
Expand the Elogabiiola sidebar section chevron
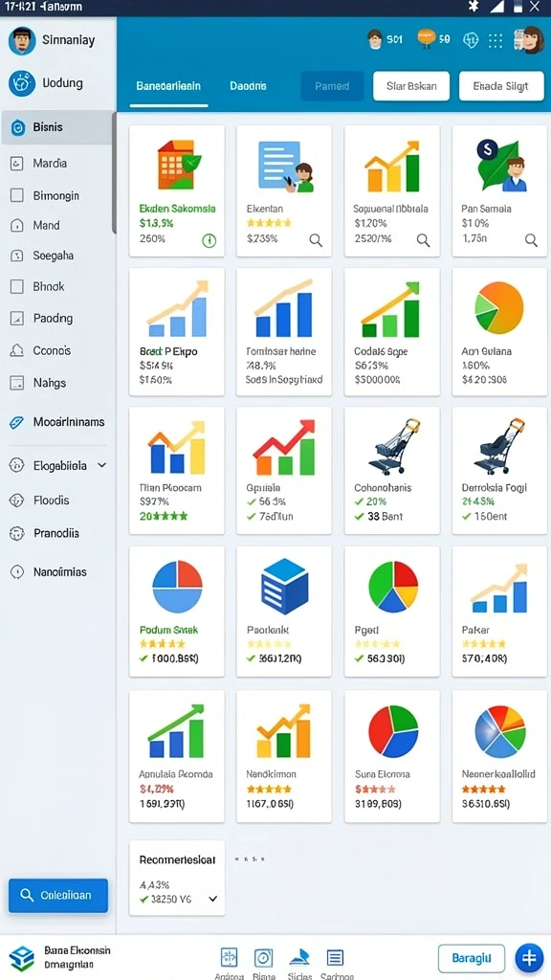pos(102,466)
